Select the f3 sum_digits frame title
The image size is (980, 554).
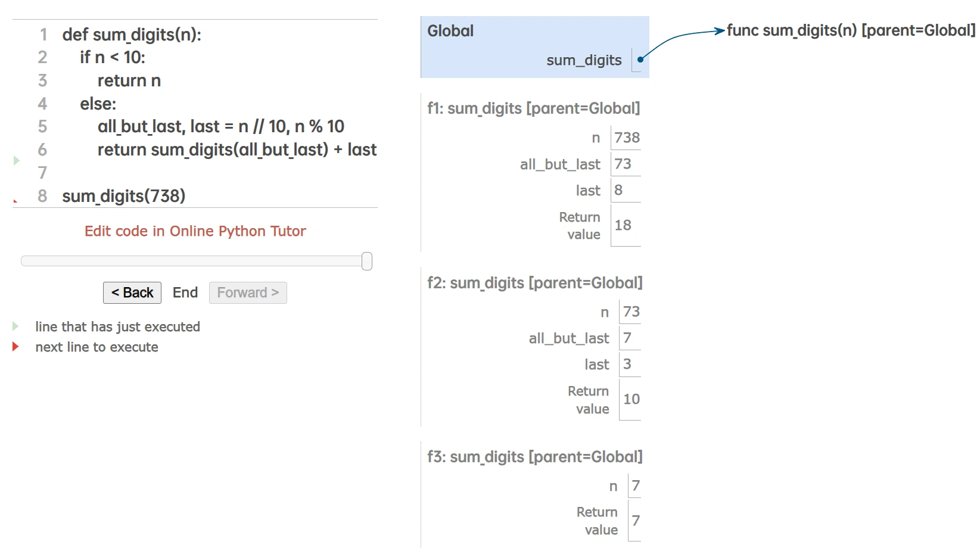click(534, 457)
